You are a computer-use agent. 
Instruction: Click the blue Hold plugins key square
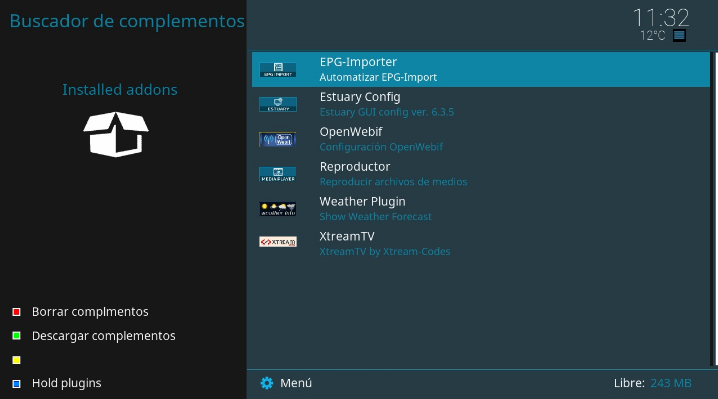click(16, 383)
